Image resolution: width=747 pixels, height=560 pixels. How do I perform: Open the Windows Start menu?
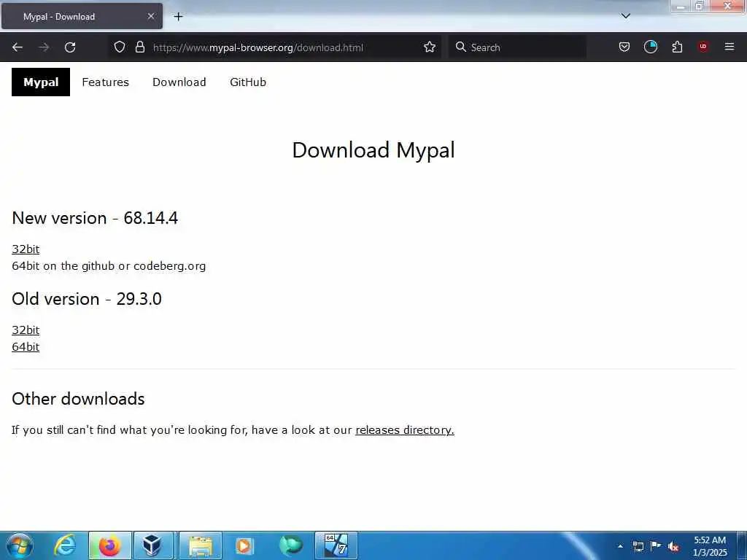coord(20,545)
